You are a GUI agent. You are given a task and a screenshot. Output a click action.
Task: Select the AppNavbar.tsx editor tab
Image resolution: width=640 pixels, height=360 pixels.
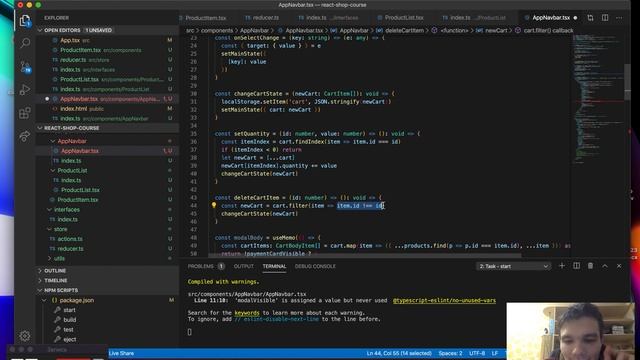[551, 18]
